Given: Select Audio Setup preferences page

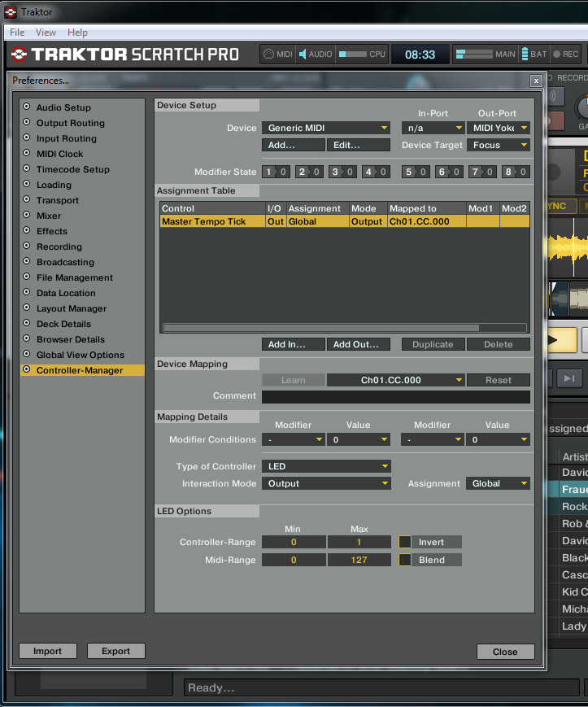Looking at the screenshot, I should click(63, 107).
